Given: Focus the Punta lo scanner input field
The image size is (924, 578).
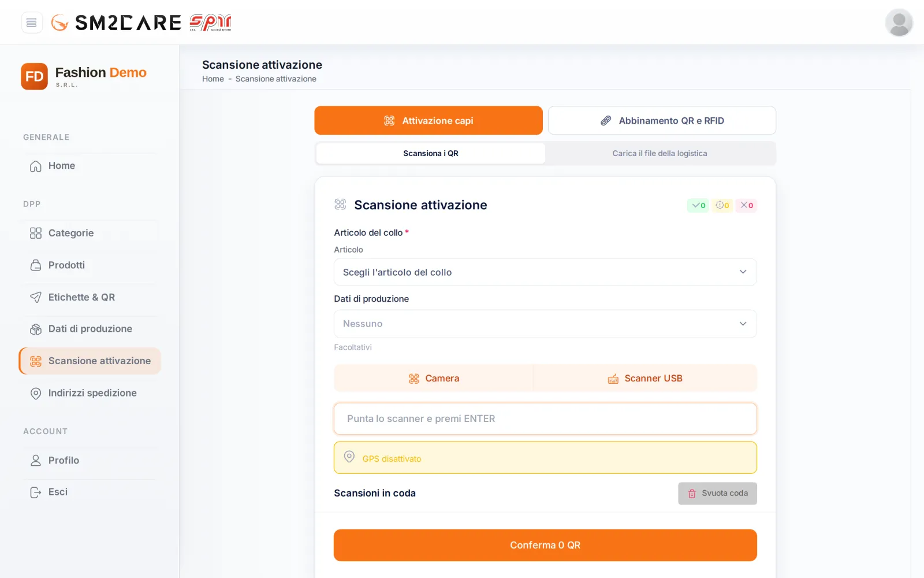Looking at the screenshot, I should [x=545, y=418].
